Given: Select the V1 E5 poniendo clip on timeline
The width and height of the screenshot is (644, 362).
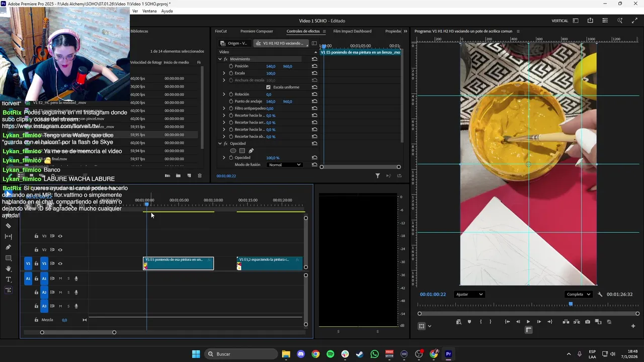Looking at the screenshot, I should 179,263.
